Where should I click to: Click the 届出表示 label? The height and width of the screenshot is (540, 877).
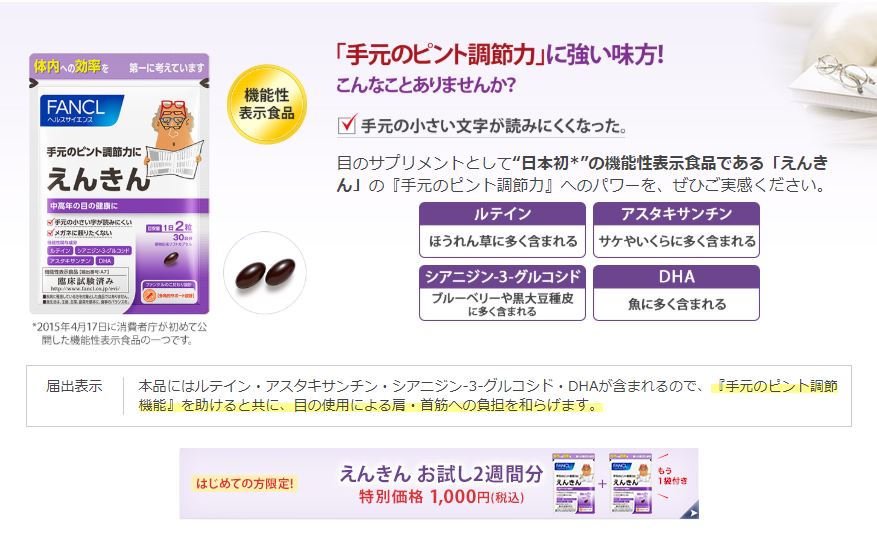coord(74,386)
